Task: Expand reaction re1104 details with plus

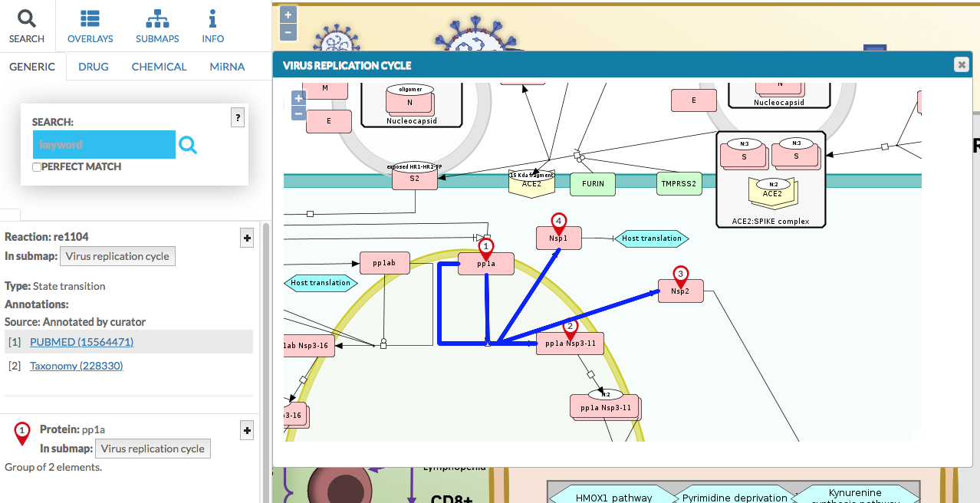Action: 247,238
